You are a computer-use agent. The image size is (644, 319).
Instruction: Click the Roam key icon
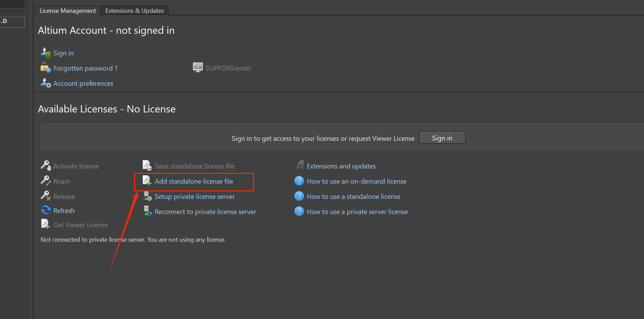46,181
